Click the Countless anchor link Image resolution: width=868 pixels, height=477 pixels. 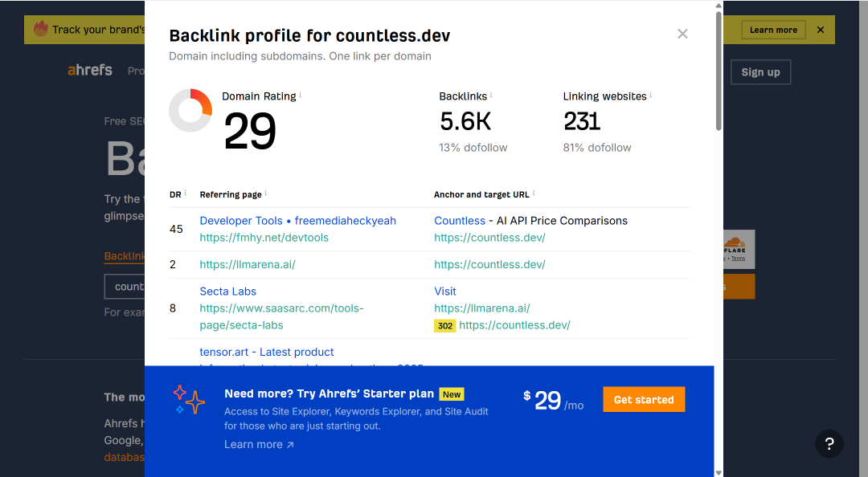(460, 221)
